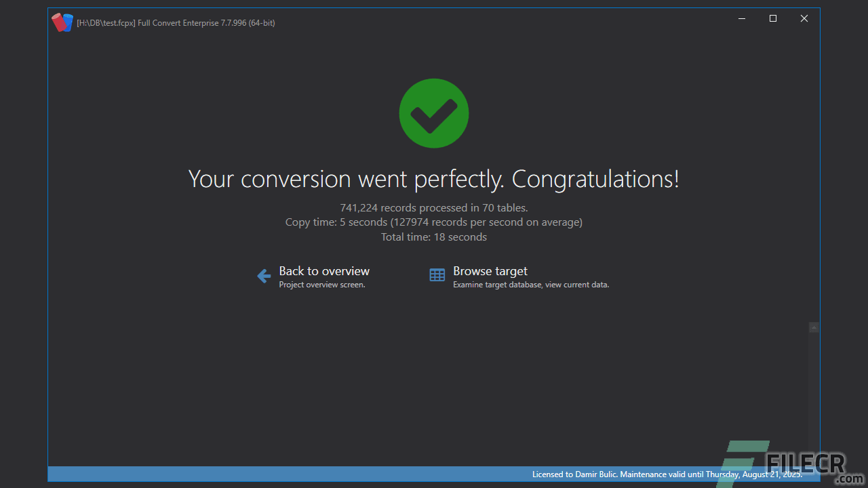Return to overview using the left arrow glyph
Screen dimensions: 868x488
[x=263, y=275]
